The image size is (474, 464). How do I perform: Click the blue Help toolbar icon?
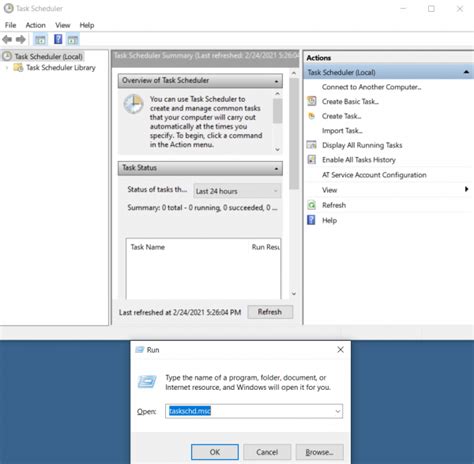pyautogui.click(x=58, y=39)
